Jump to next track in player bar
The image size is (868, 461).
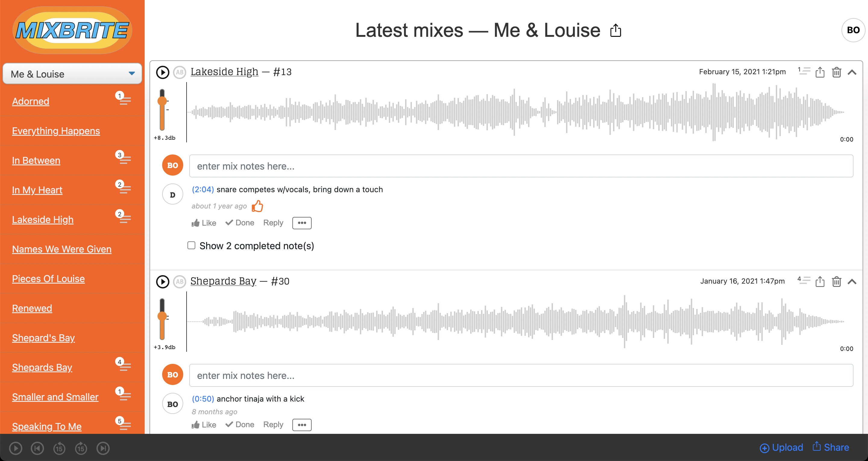point(103,448)
